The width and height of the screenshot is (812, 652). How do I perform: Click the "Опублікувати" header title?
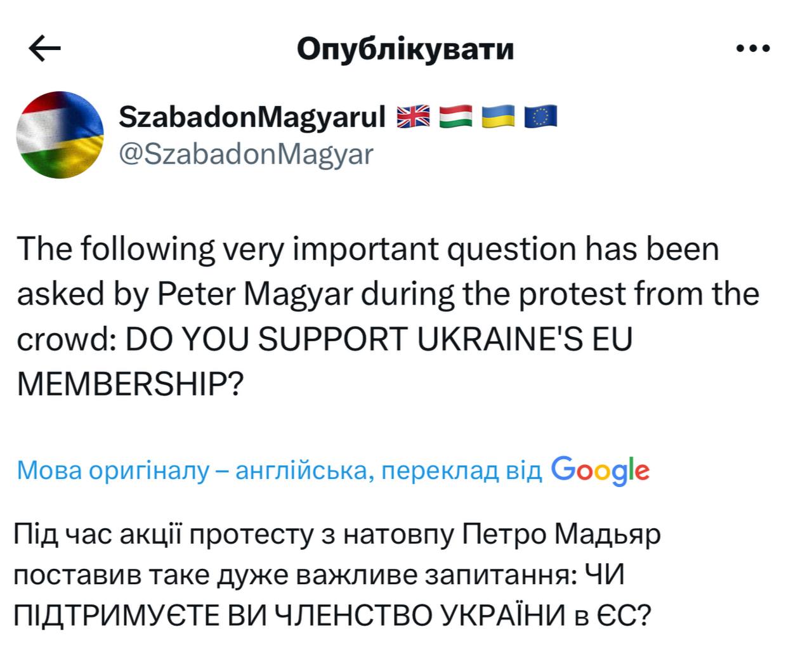pos(405,49)
